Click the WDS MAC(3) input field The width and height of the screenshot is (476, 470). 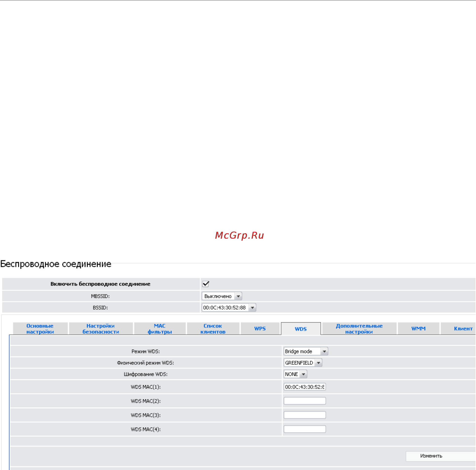click(x=305, y=415)
